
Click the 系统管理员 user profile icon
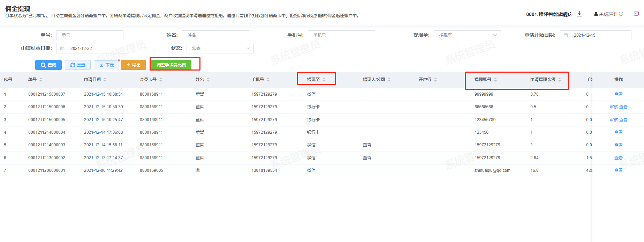tap(596, 14)
